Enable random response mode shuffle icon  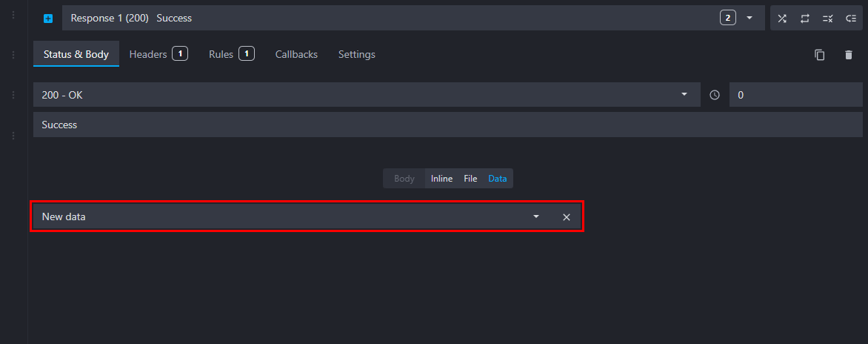pyautogui.click(x=781, y=18)
